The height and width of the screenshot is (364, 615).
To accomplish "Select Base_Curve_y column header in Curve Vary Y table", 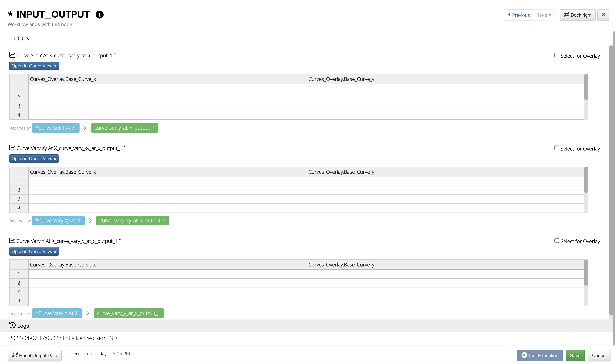I will pos(445,265).
